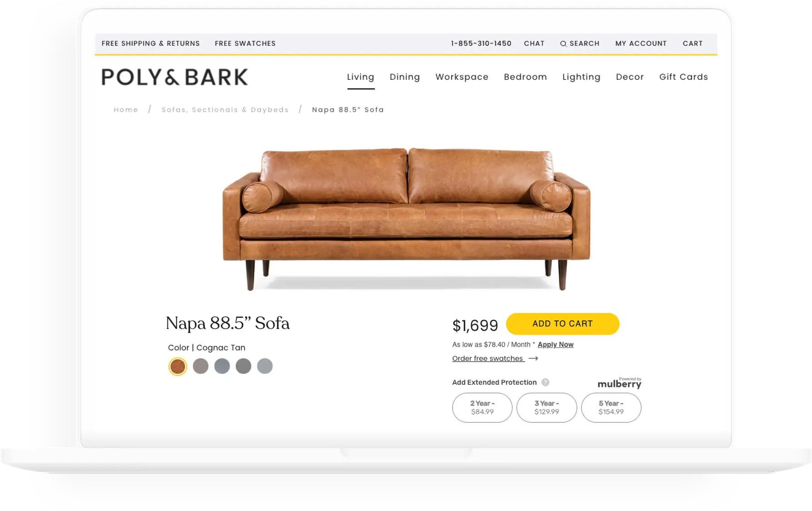Open the Cart from the top bar
The height and width of the screenshot is (511, 812).
(x=692, y=44)
